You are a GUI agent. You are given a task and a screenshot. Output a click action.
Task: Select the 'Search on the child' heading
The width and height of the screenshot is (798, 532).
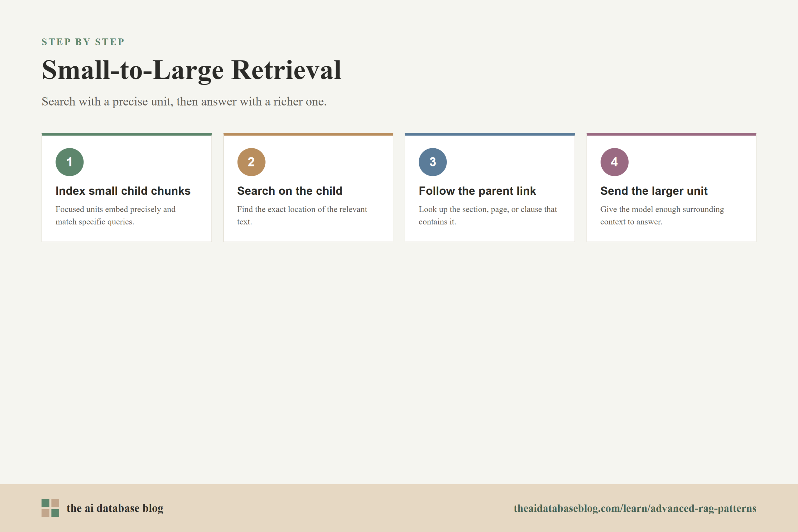pos(290,191)
